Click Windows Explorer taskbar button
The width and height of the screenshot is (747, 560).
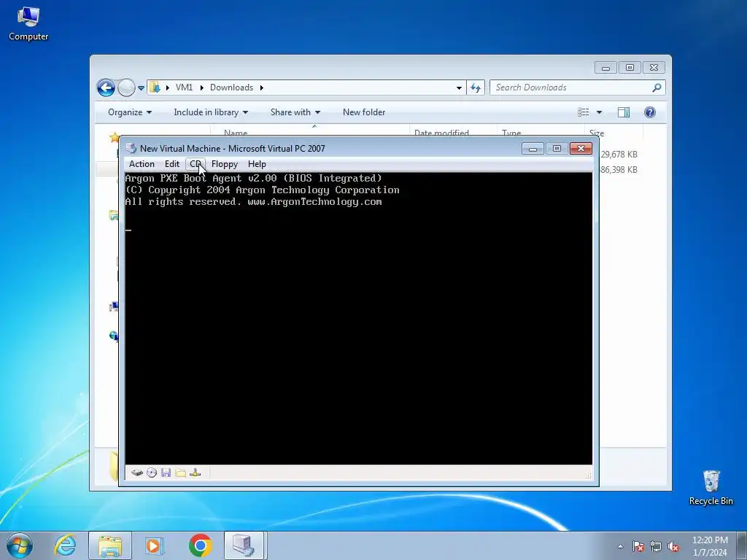pyautogui.click(x=110, y=545)
